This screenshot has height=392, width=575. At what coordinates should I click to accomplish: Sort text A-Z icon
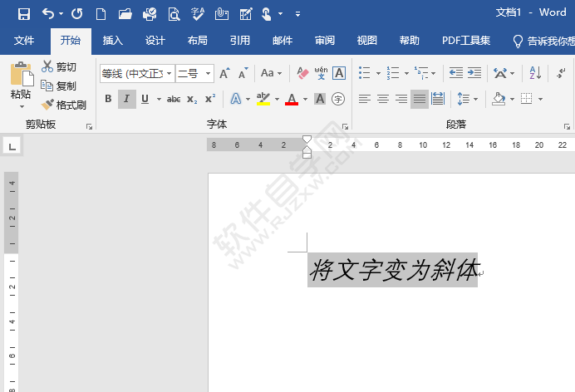pos(535,73)
